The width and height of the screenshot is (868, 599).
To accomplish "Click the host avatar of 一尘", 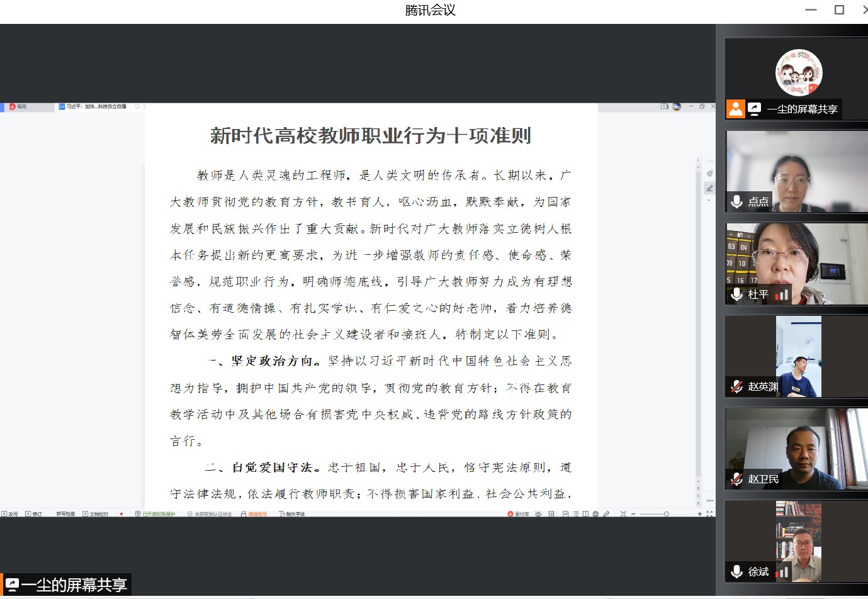I will [x=798, y=72].
